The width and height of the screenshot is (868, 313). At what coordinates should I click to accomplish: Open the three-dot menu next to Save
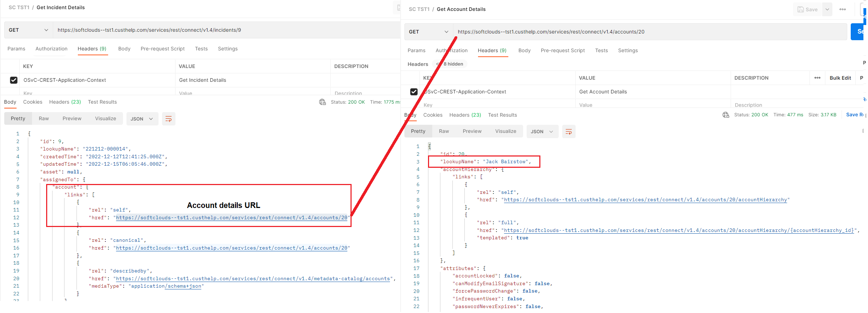coord(843,10)
